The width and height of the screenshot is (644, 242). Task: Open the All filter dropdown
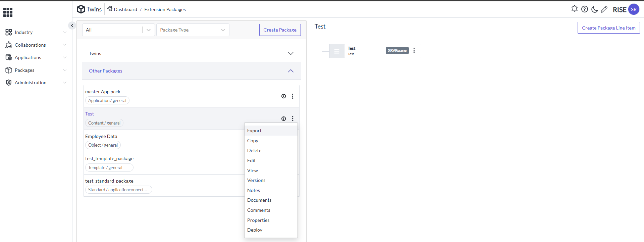click(x=118, y=30)
